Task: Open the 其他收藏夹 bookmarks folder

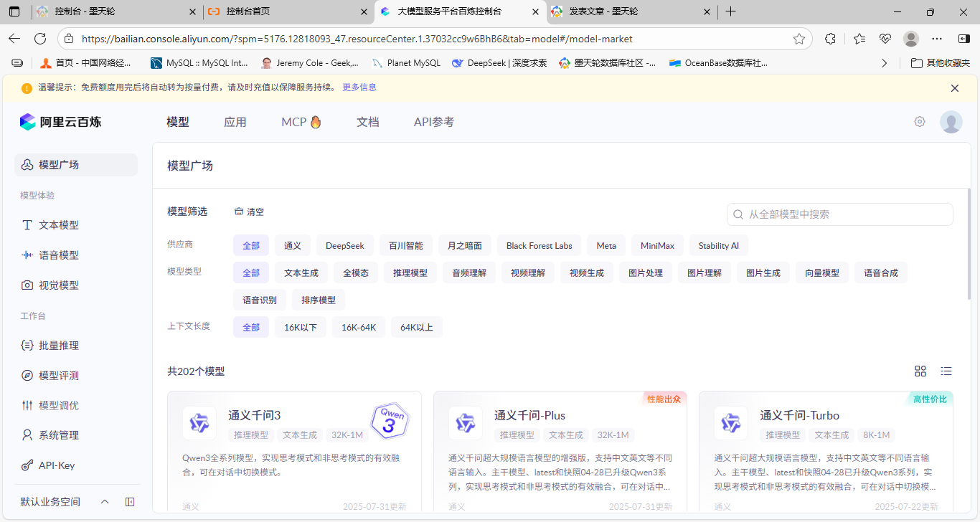Action: [x=940, y=63]
